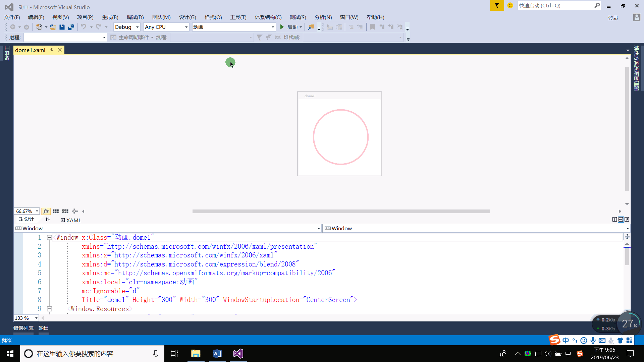
Task: Collapse the Window.Resources code region
Action: click(49, 309)
